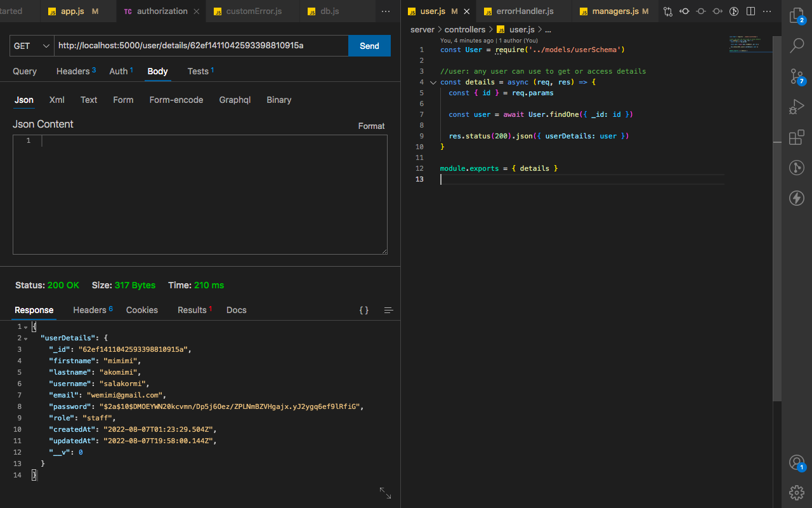The width and height of the screenshot is (812, 508).
Task: Click the 'controllers' breadcrumb segment
Action: pos(465,30)
